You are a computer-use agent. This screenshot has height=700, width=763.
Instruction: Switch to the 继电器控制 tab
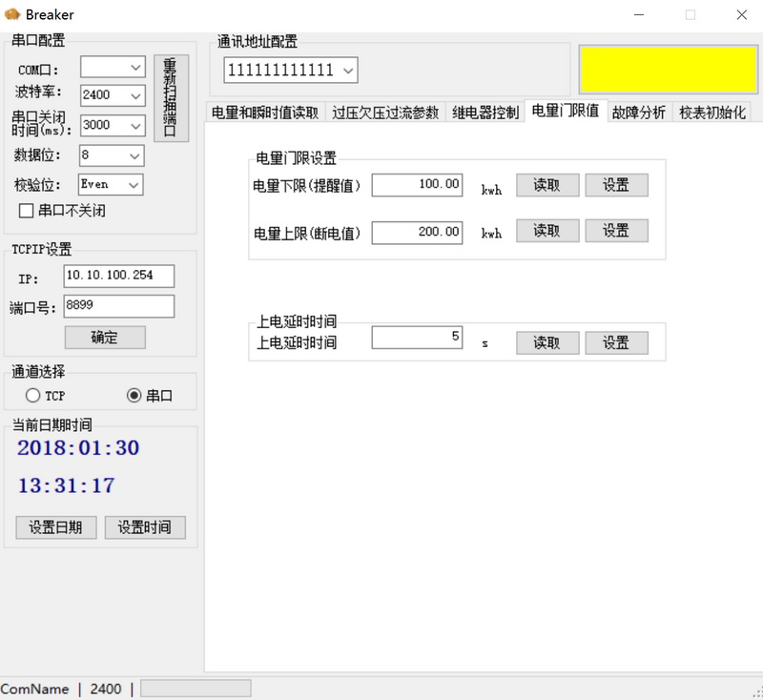(485, 113)
